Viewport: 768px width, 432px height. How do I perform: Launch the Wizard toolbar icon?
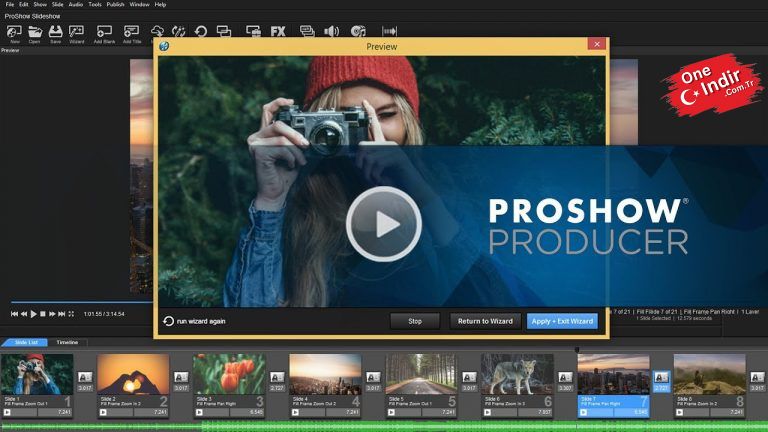(76, 32)
